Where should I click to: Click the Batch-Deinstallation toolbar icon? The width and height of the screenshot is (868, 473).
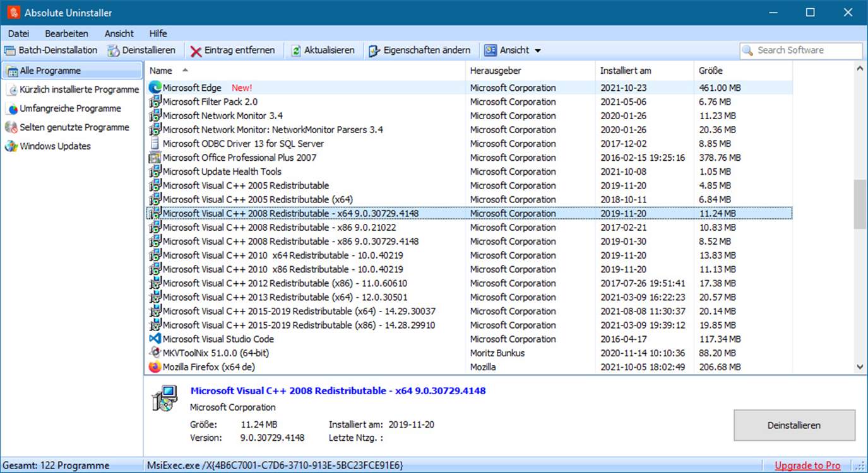[10, 50]
